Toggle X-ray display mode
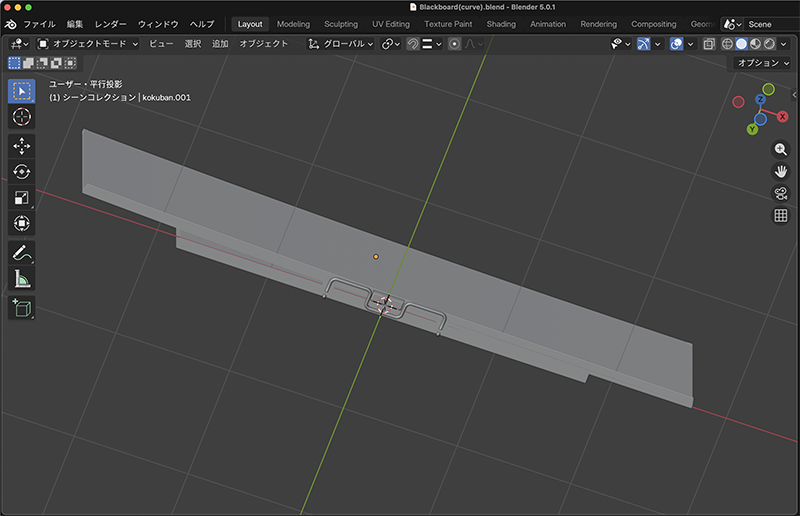Viewport: 800px width, 516px height. (708, 44)
